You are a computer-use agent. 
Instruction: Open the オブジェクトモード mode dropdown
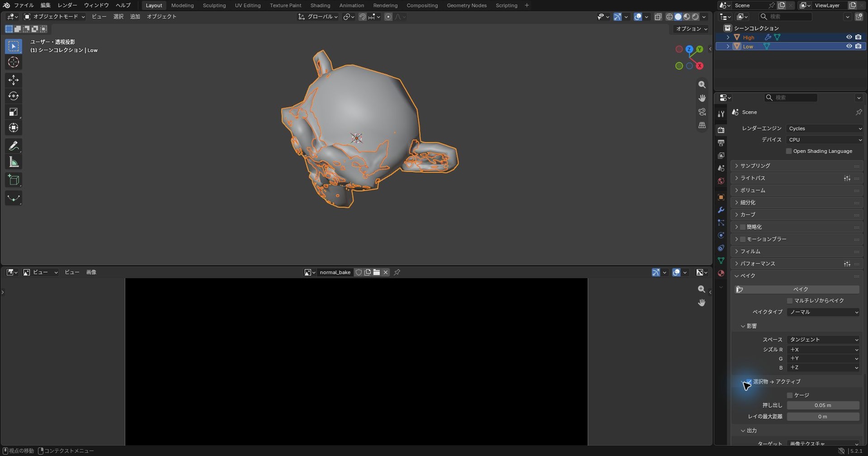(54, 17)
